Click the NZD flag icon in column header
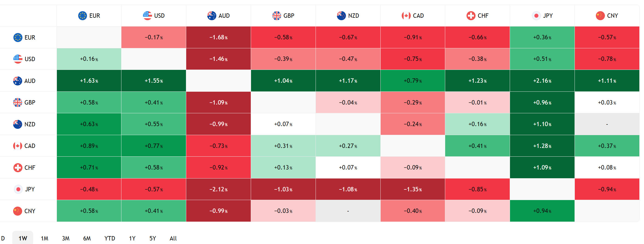 [x=341, y=16]
